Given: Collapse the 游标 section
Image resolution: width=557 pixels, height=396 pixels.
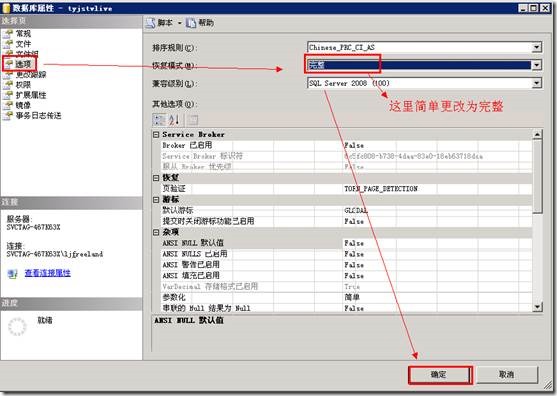Looking at the screenshot, I should [156, 200].
